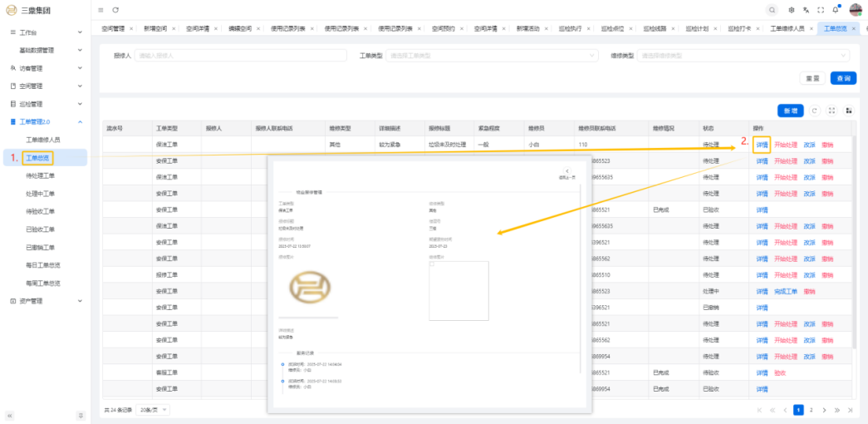Expand the 访客管理 sidebar menu
This screenshot has width=868, height=424.
46,68
